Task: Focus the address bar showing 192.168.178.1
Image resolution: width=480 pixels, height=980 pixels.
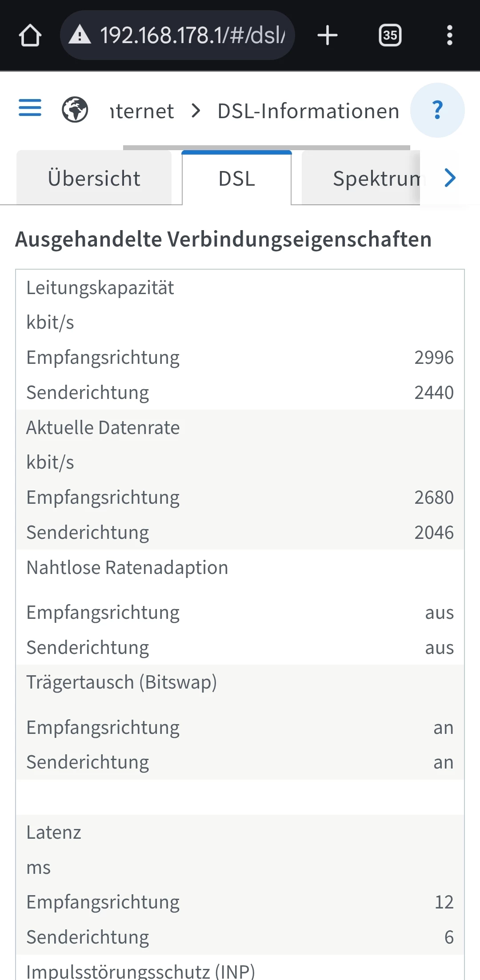Action: click(x=192, y=36)
